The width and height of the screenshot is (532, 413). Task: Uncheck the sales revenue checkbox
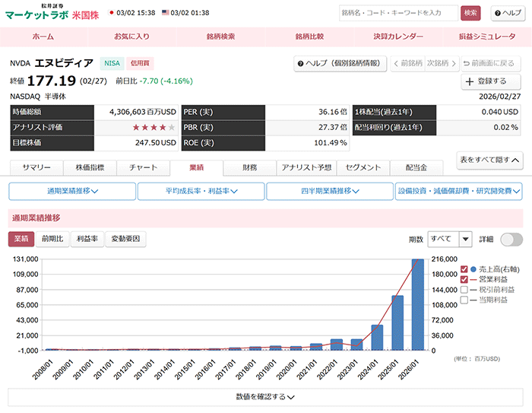(464, 268)
